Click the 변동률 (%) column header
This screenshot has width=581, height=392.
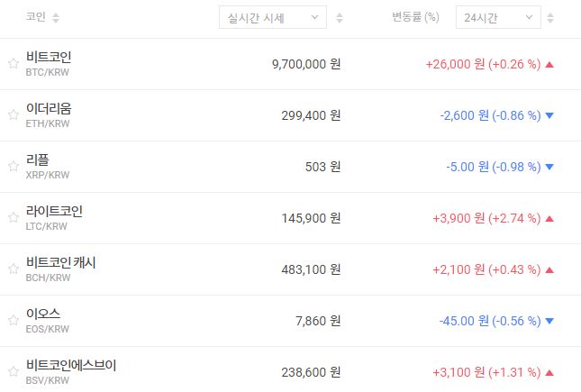coord(415,18)
